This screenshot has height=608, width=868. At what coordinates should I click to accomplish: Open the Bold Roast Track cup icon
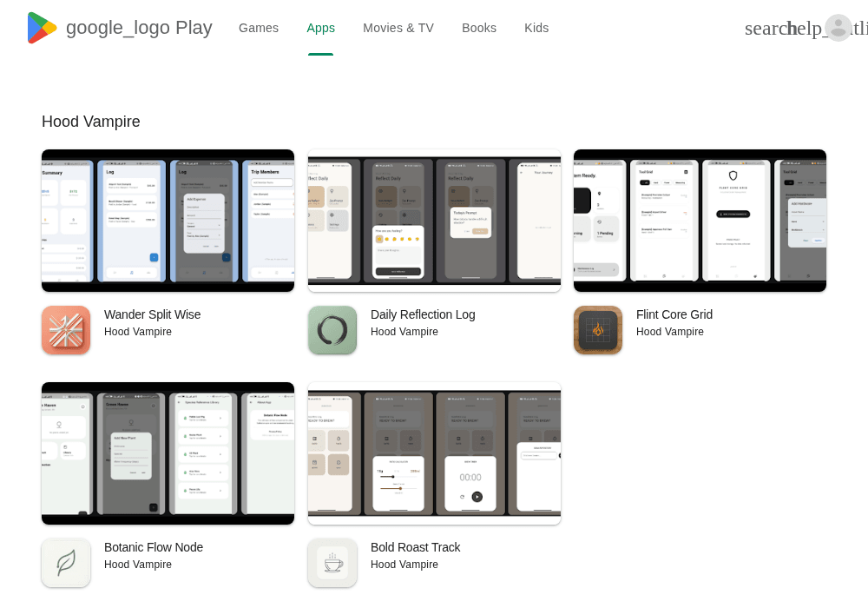coord(332,563)
